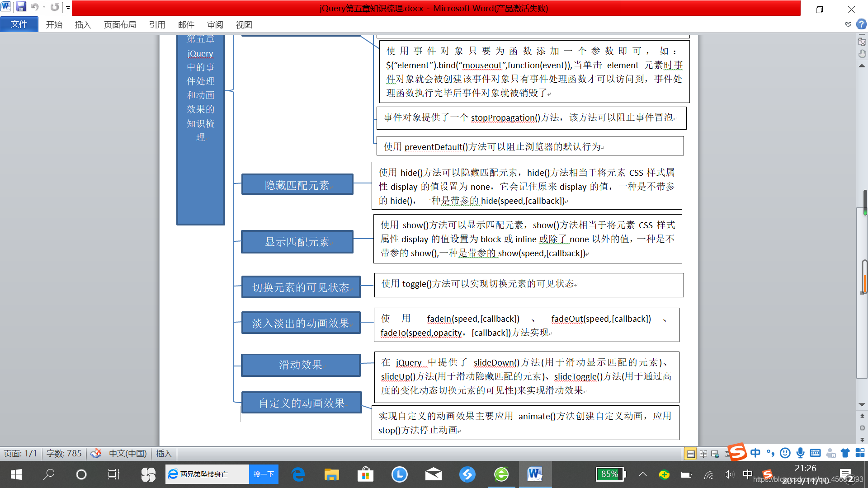Switch to the 引用 ribbon tab

click(157, 25)
